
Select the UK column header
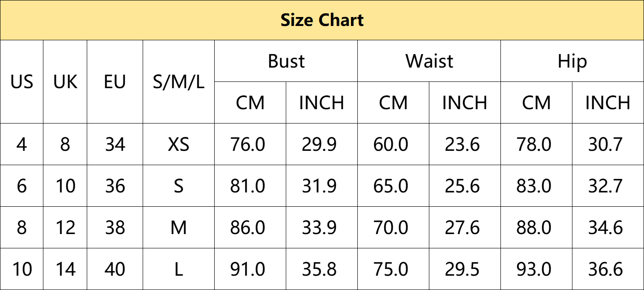coord(65,82)
